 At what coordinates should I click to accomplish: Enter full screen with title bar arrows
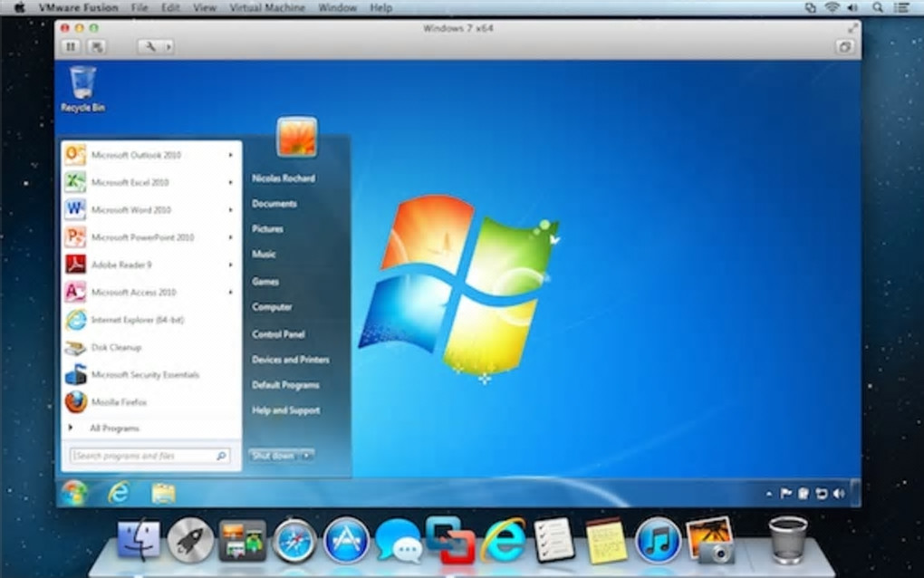point(852,28)
